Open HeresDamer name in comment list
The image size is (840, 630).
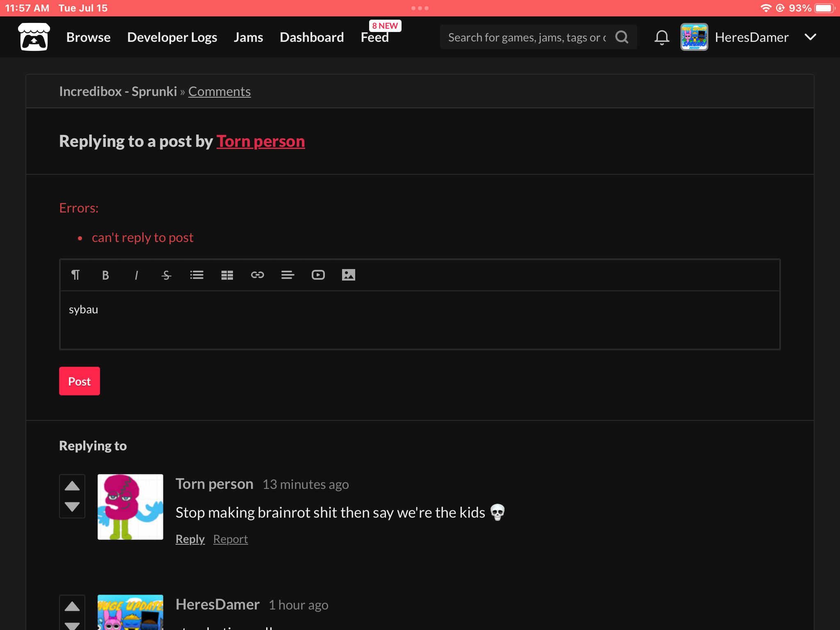pyautogui.click(x=218, y=605)
